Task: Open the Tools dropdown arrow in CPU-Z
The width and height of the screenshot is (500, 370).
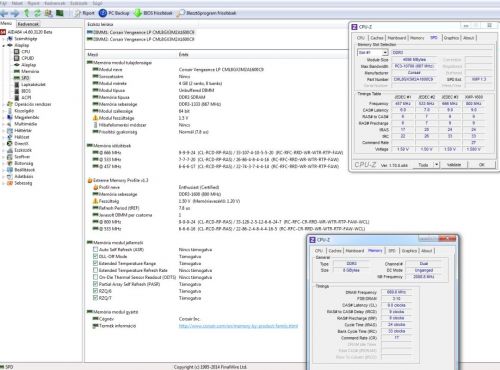Action: pos(437,165)
